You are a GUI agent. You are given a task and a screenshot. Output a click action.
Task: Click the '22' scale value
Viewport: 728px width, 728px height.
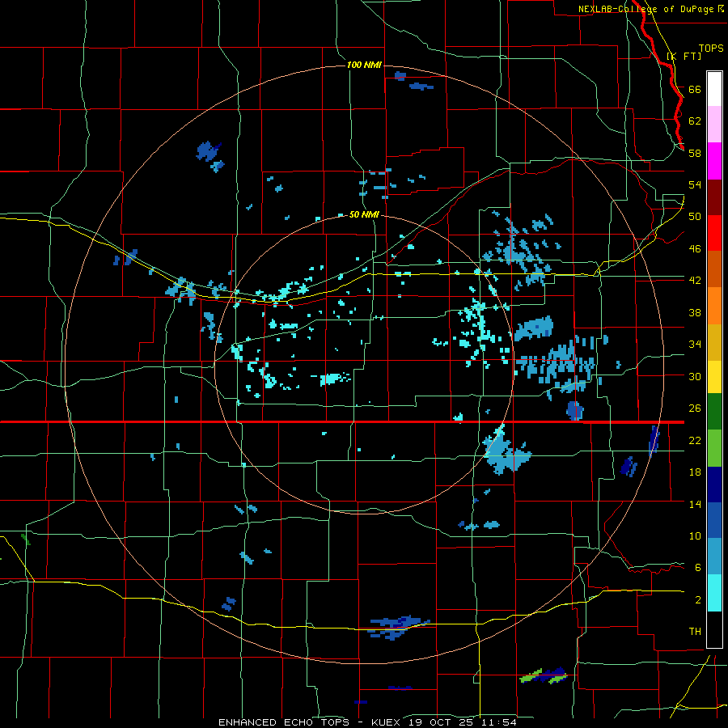(x=695, y=441)
